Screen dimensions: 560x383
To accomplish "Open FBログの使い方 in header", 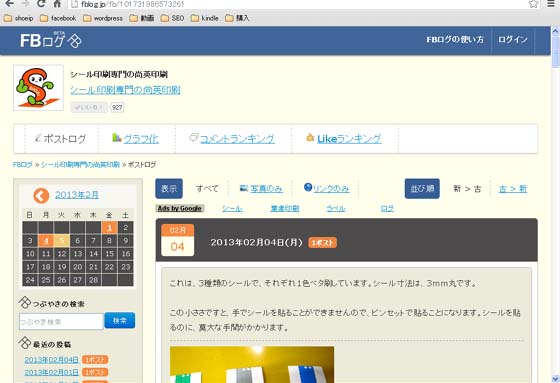I will click(x=455, y=40).
